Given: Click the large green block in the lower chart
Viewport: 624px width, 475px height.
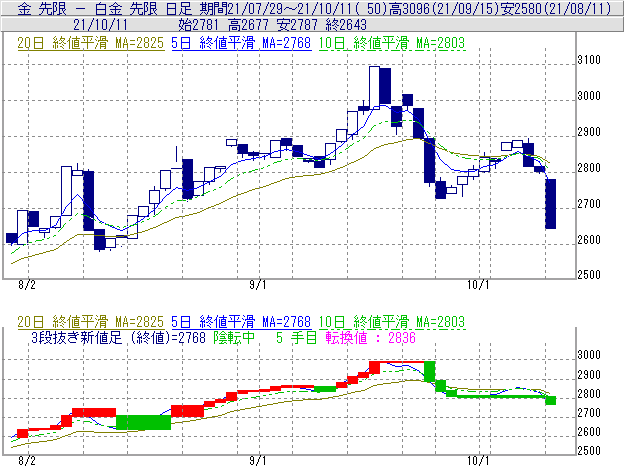Looking at the screenshot, I should 143,422.
